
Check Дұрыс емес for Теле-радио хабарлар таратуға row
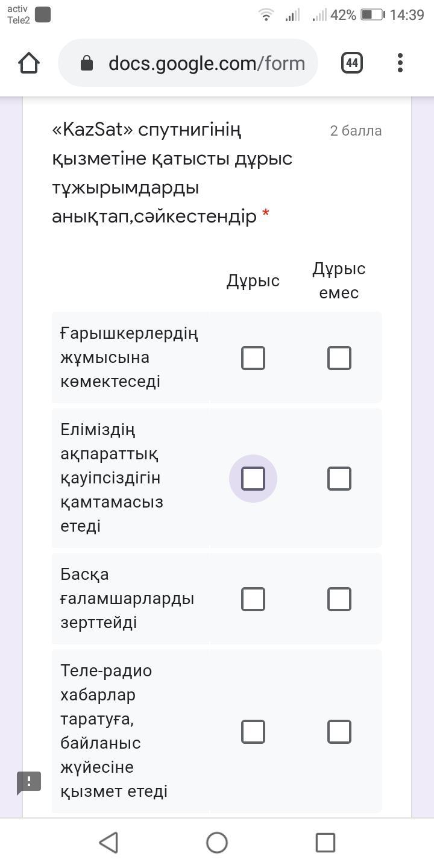(339, 732)
